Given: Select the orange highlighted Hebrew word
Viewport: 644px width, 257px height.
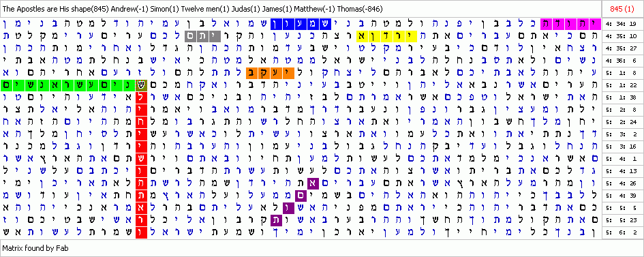Looking at the screenshot, I should pos(271,74).
